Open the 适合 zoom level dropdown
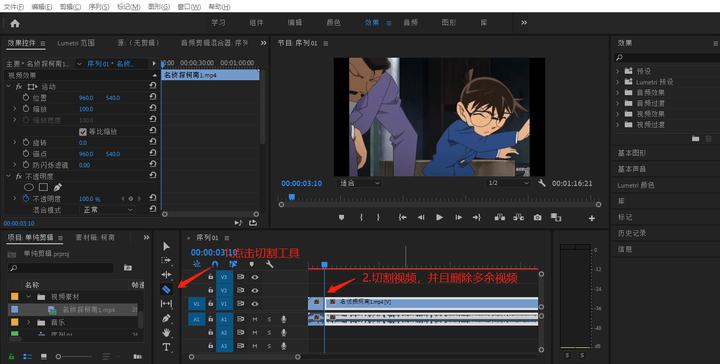The image size is (720, 364). 359,183
